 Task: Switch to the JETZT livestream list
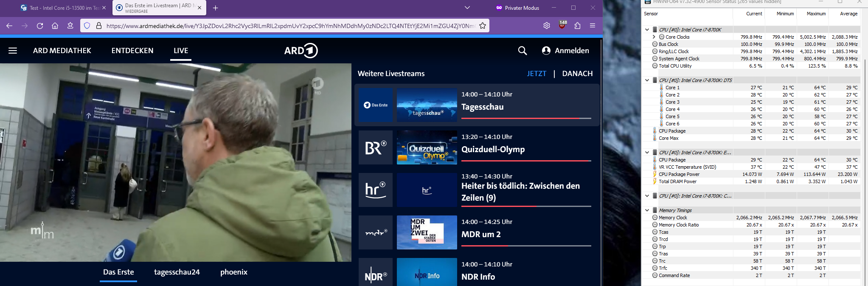tap(537, 74)
